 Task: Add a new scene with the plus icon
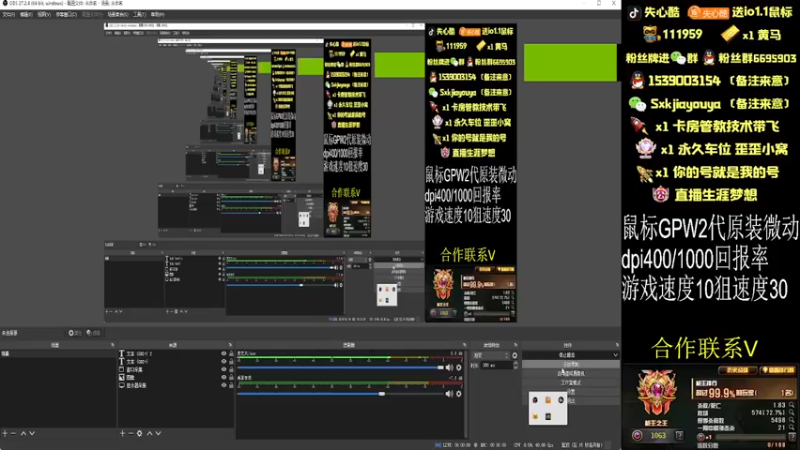coord(5,433)
